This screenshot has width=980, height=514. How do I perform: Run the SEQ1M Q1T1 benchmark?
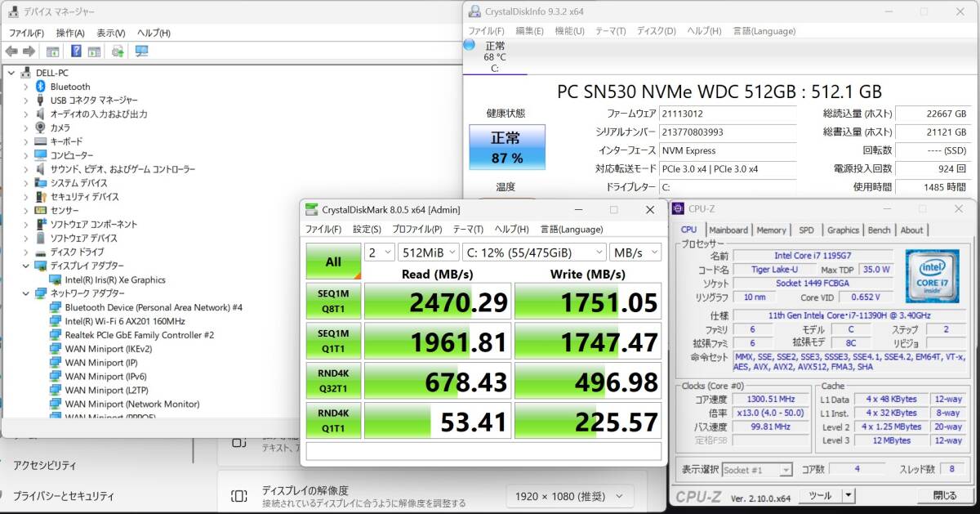click(x=333, y=342)
